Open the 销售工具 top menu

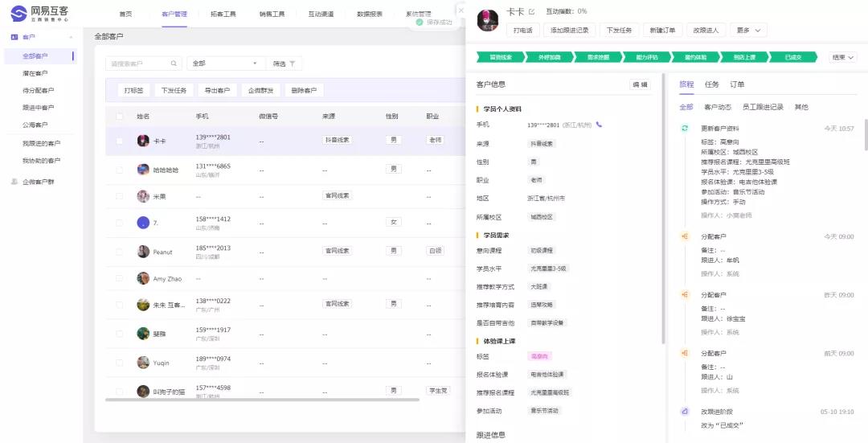(x=272, y=14)
